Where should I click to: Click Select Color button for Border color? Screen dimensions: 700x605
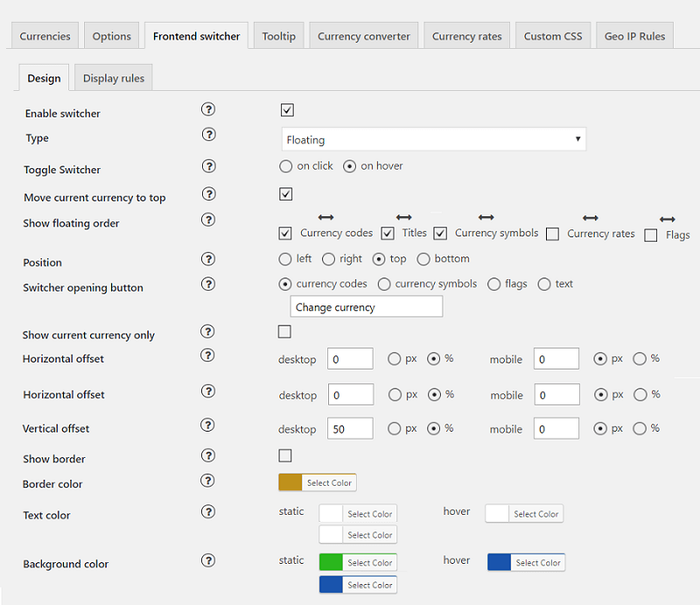pyautogui.click(x=329, y=482)
